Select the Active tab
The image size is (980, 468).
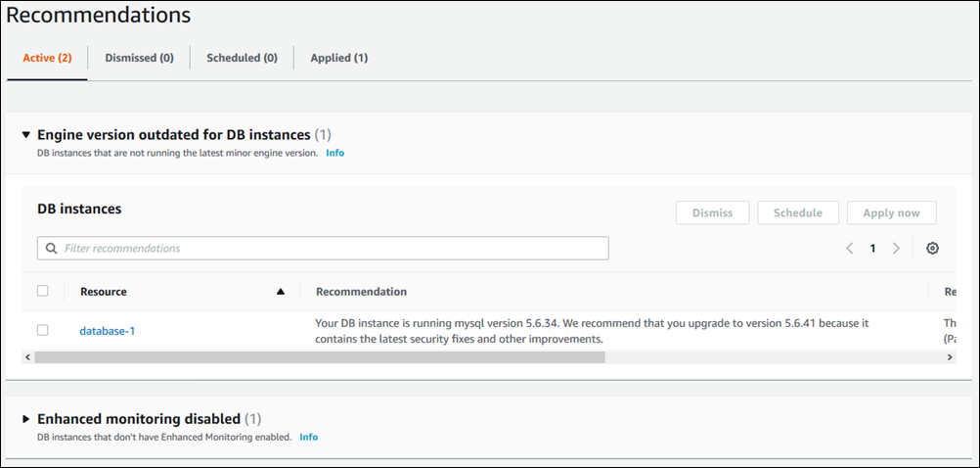pos(47,58)
